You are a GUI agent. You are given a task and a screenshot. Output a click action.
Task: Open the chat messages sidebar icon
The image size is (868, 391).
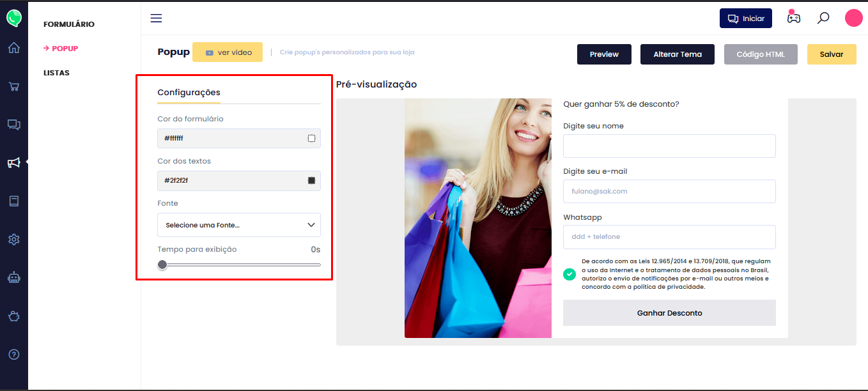[x=13, y=125]
